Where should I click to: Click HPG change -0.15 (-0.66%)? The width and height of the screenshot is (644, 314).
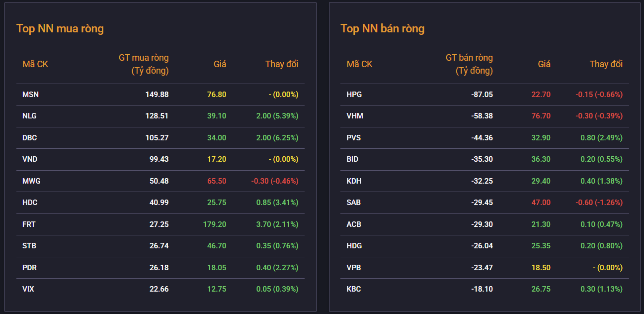[599, 95]
